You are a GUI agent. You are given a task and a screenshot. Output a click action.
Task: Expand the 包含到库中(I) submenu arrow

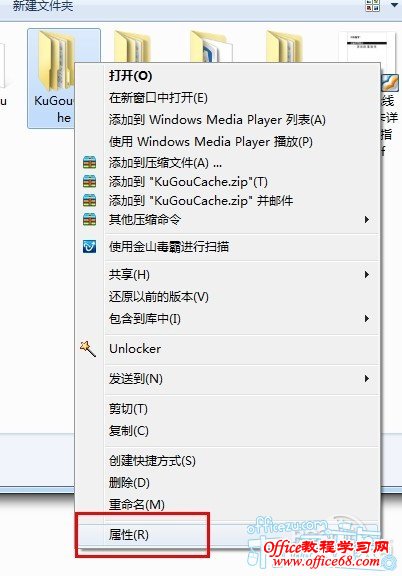[x=366, y=318]
